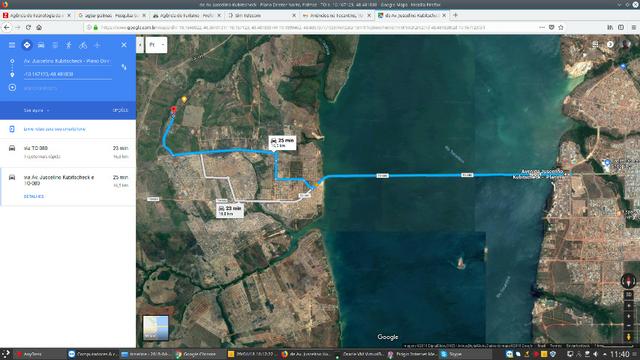Toggle the map view layer thumbnail
This screenshot has width=640, height=360.
(156, 328)
